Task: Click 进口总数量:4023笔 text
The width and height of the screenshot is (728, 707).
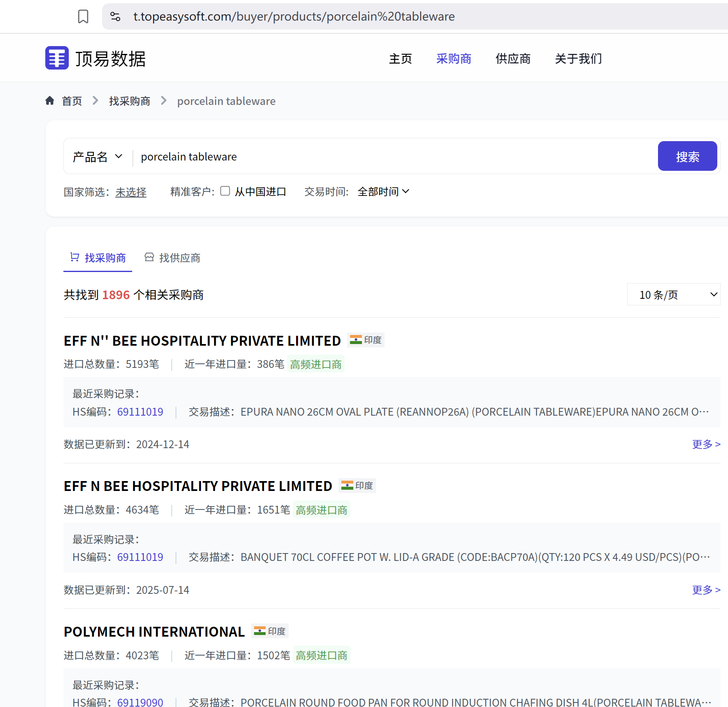Action: pyautogui.click(x=111, y=655)
